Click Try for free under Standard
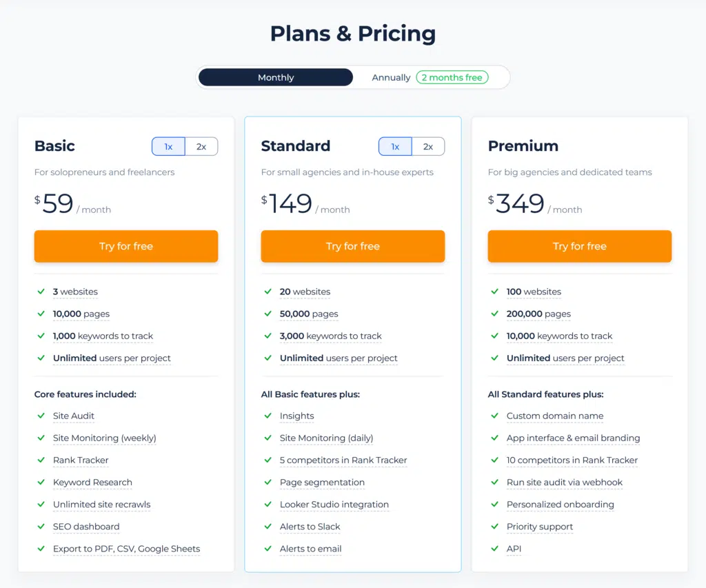 click(x=353, y=246)
